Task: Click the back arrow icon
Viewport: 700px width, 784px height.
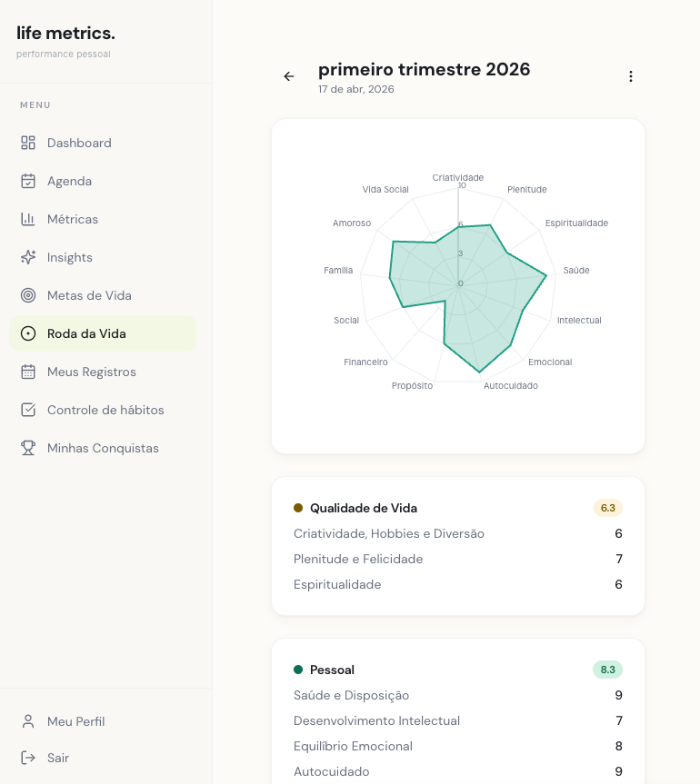Action: pyautogui.click(x=289, y=76)
